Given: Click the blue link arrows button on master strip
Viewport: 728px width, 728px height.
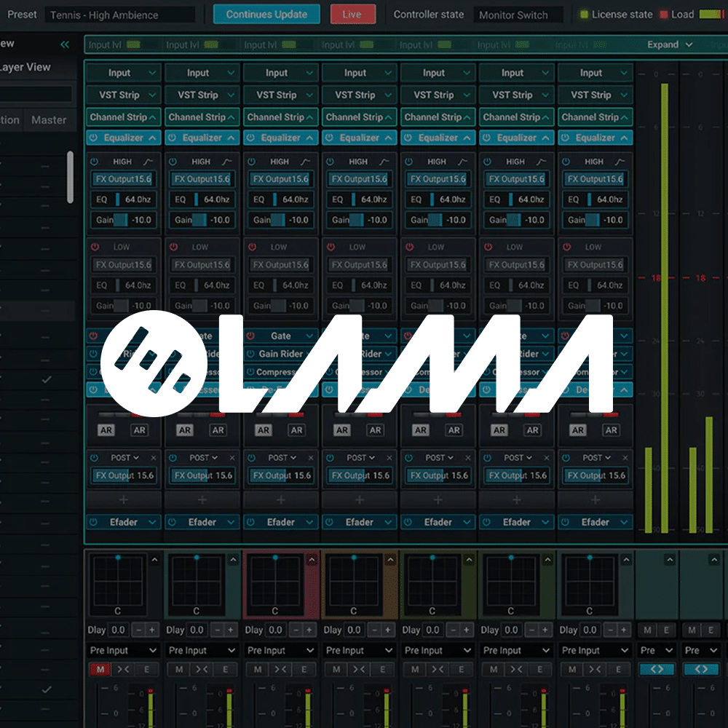Looking at the screenshot, I should pyautogui.click(x=657, y=669).
